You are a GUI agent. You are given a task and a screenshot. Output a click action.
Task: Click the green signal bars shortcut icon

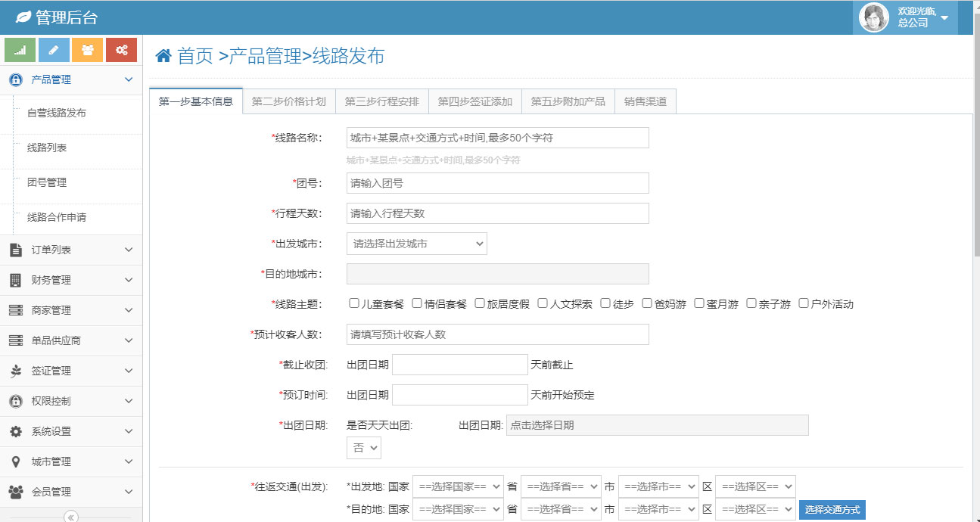[x=20, y=50]
